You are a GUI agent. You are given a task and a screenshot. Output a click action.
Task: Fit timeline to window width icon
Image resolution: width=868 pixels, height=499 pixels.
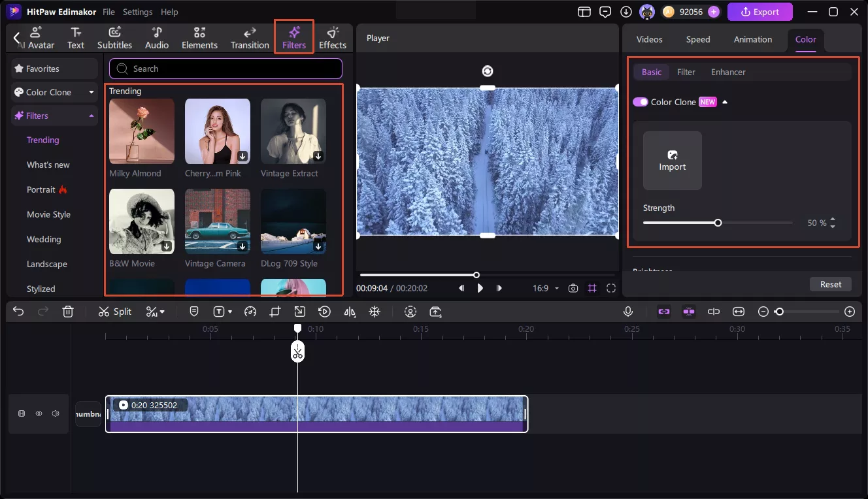pos(739,312)
